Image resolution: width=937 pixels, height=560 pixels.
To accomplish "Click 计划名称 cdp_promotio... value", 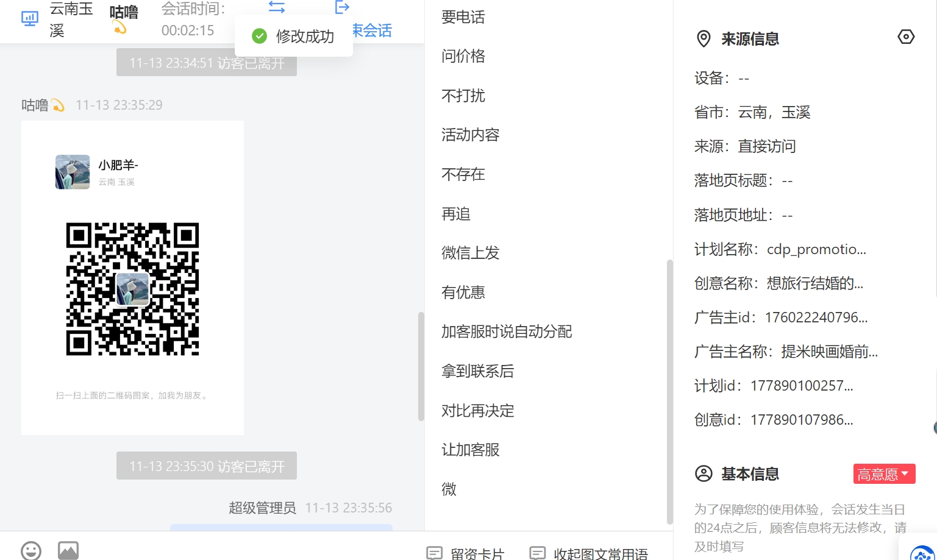I will 816,249.
